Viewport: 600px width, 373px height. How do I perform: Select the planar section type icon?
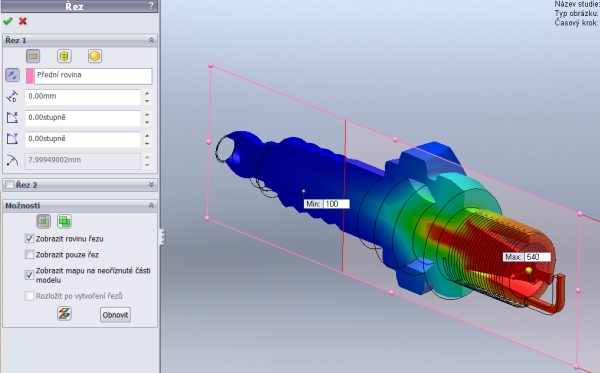(x=33, y=56)
